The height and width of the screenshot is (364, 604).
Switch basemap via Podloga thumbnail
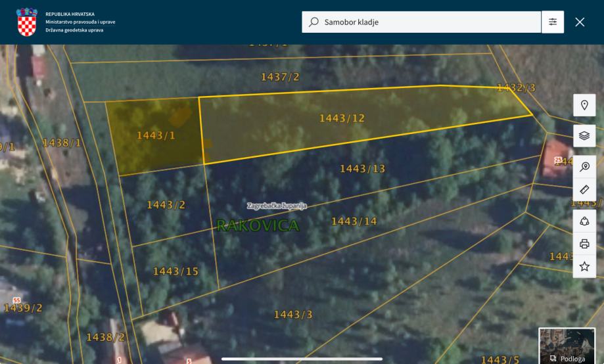coord(567,346)
